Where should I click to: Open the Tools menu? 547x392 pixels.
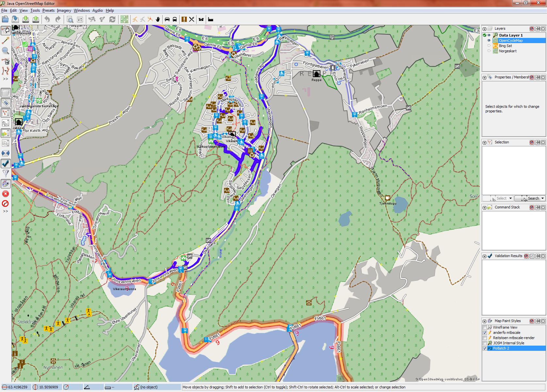[35, 10]
